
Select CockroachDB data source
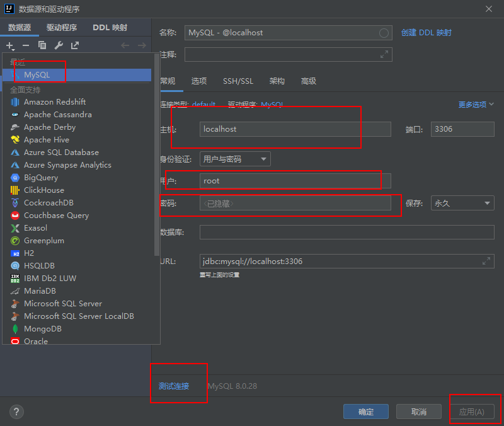click(76, 203)
